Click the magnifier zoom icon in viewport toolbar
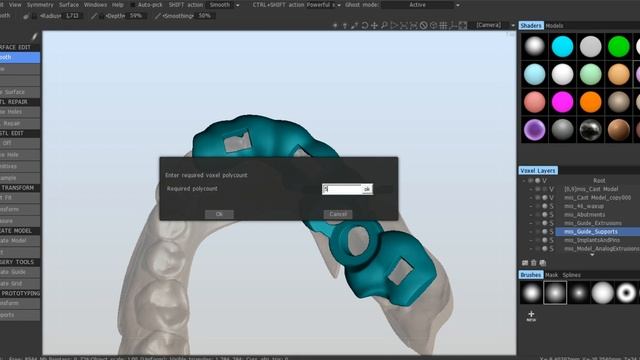This screenshot has width=640, height=360. click(384, 25)
